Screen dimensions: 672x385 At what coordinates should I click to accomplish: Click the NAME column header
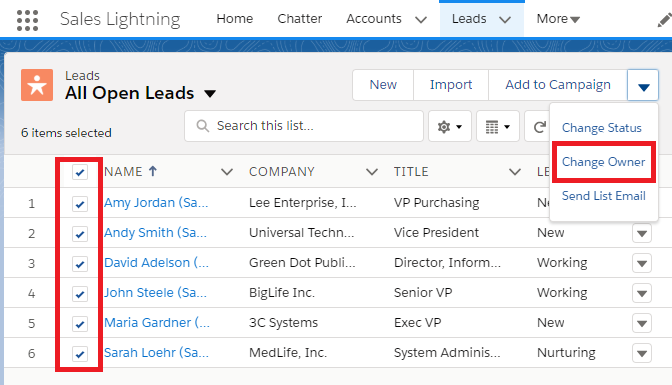coord(123,172)
